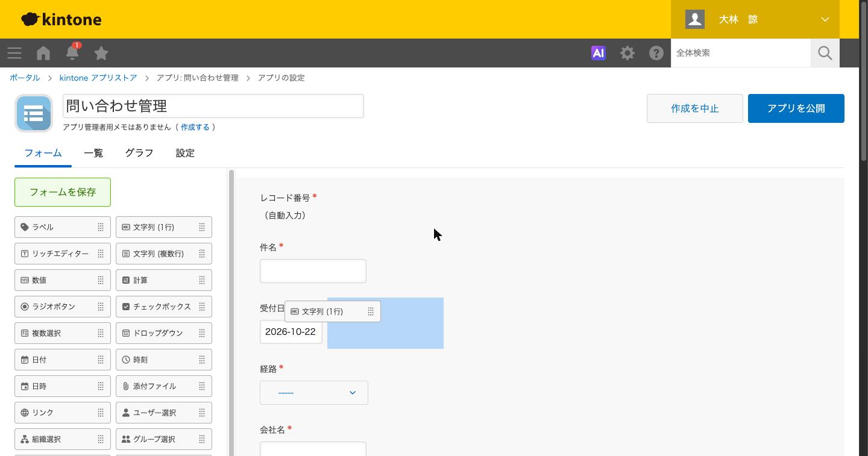Viewport: 868px width, 456px height.
Task: Select the 複数選択 field in palette
Action: [x=63, y=333]
